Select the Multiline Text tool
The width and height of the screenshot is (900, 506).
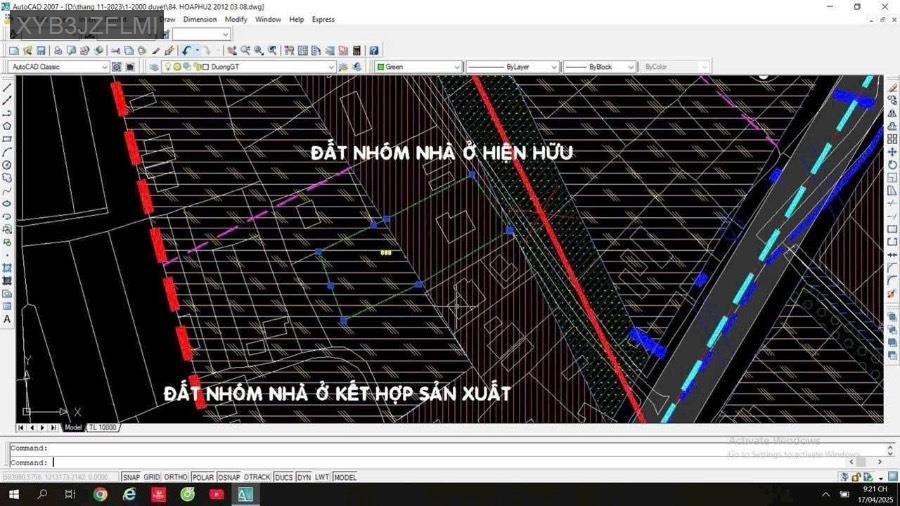coord(7,320)
